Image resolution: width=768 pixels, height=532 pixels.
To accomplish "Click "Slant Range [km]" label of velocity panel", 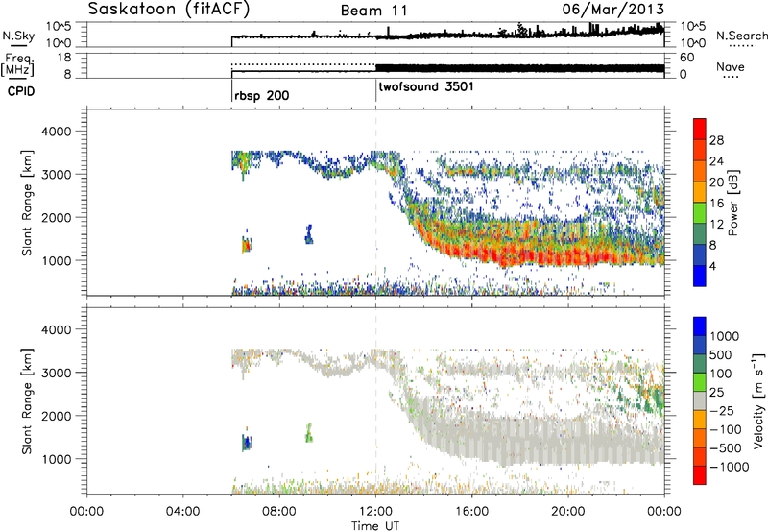I will click(x=27, y=401).
